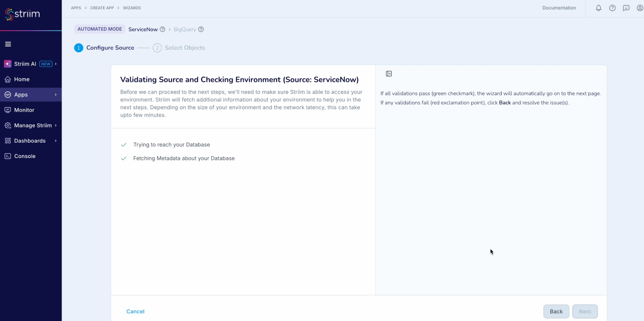This screenshot has width=644, height=321.
Task: Click the Manage Striim gear icon
Action: 8,125
